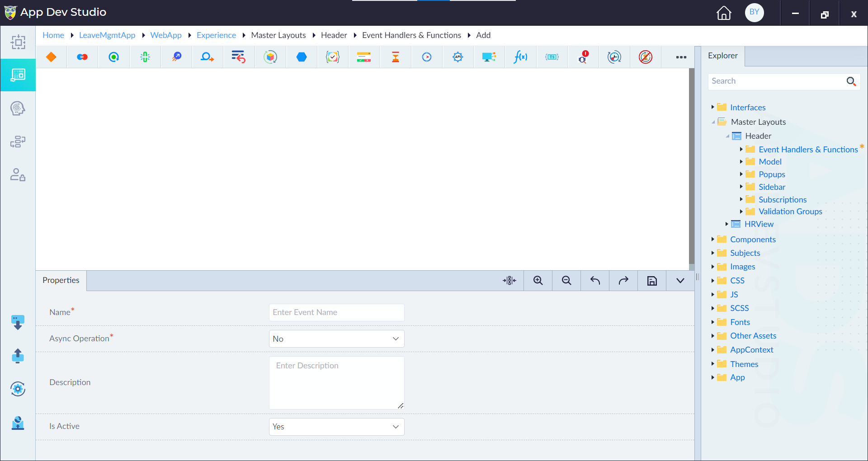Click the orange hourglass toolbar icon
This screenshot has height=461, width=868.
396,57
